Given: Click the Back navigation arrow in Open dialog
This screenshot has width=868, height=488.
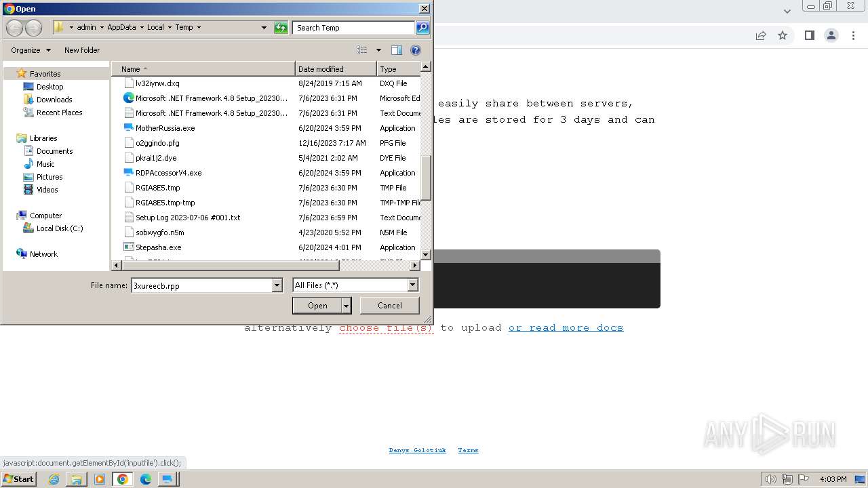Looking at the screenshot, I should click(x=14, y=28).
